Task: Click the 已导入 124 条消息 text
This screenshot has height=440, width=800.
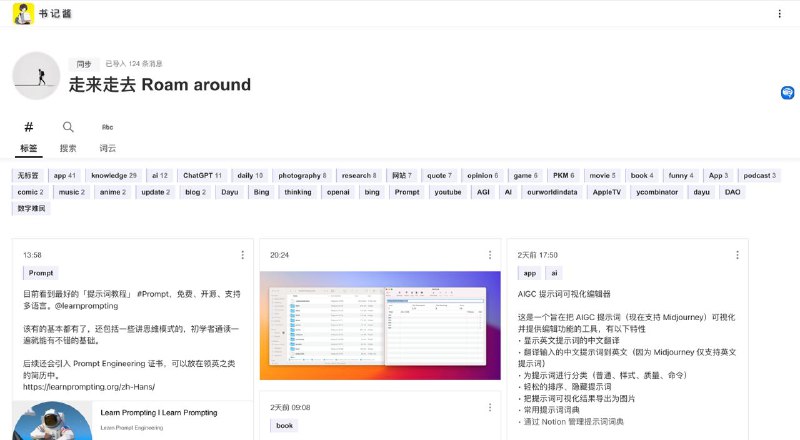Action: click(134, 64)
